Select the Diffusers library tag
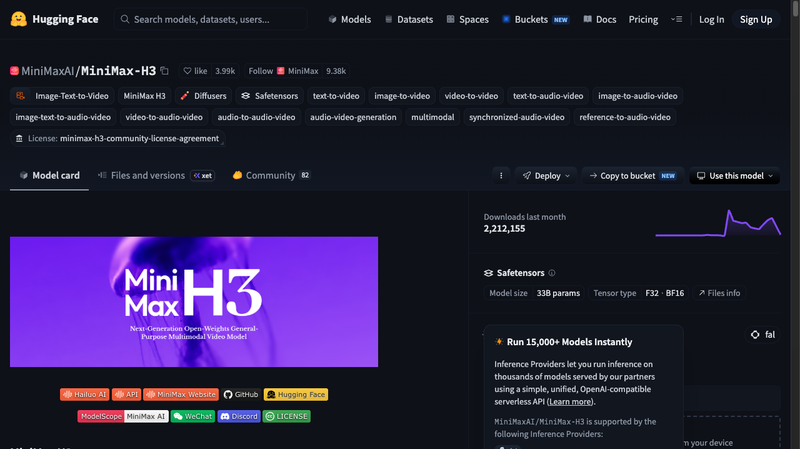The height and width of the screenshot is (449, 800). click(x=203, y=96)
